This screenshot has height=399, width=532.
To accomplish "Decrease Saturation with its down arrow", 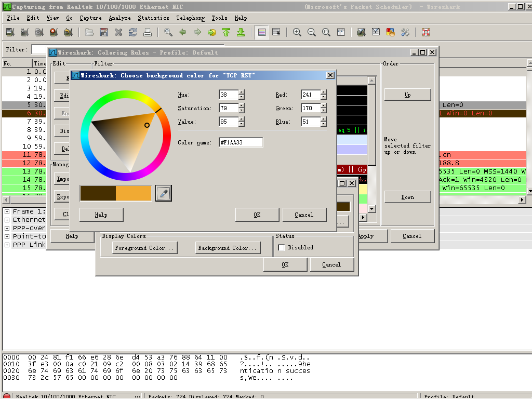I will coord(241,111).
